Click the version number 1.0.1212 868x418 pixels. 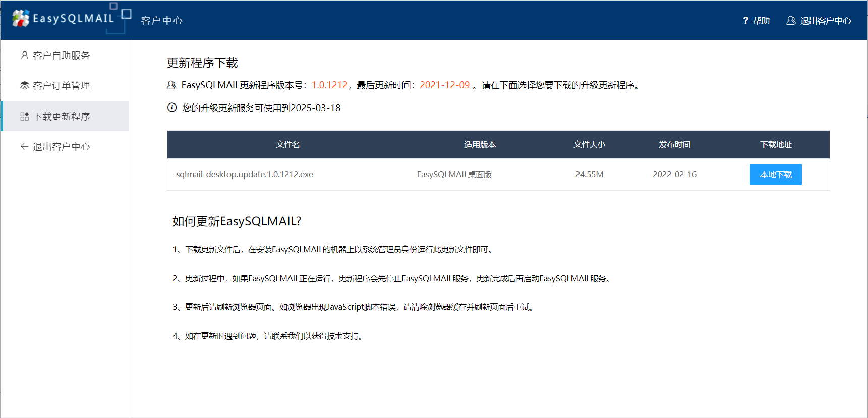tap(330, 85)
